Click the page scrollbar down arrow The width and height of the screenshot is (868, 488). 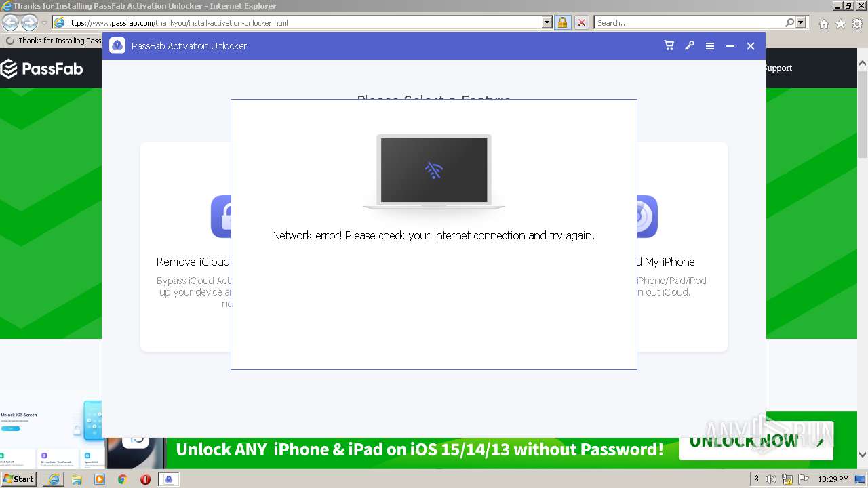862,455
